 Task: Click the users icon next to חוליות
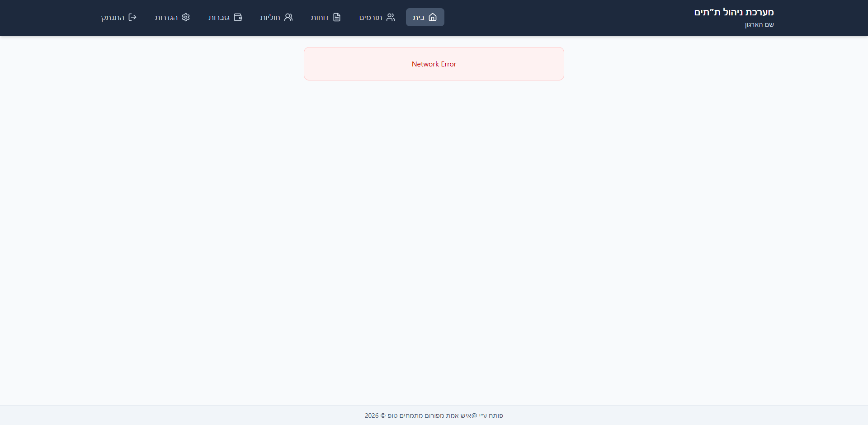point(288,17)
